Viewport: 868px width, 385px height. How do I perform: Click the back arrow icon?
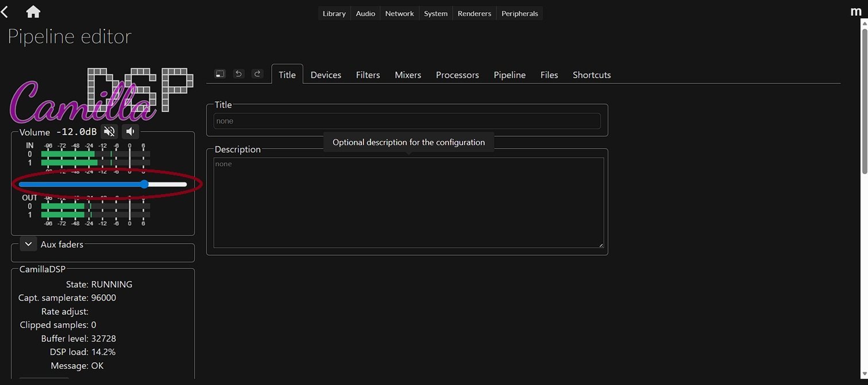click(x=5, y=12)
